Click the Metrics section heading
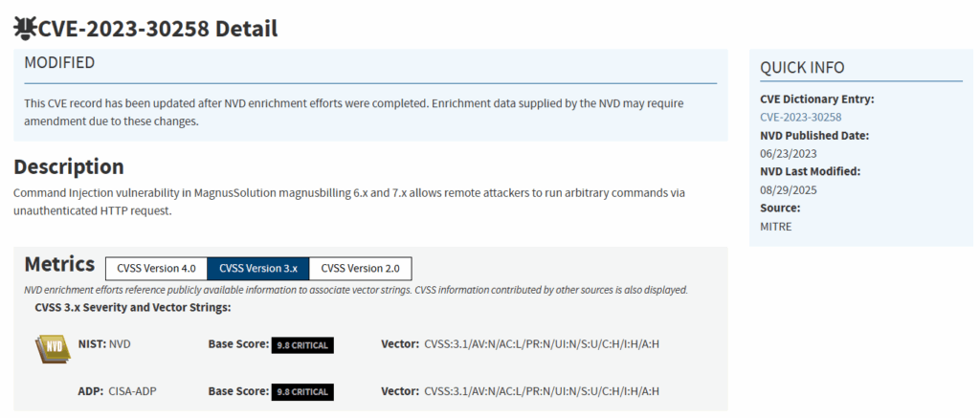Screen dimensions: 980x418 [x=59, y=265]
